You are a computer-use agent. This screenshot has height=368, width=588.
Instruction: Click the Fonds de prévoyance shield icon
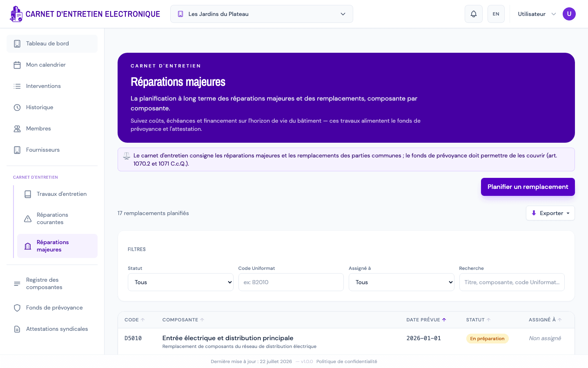click(17, 308)
